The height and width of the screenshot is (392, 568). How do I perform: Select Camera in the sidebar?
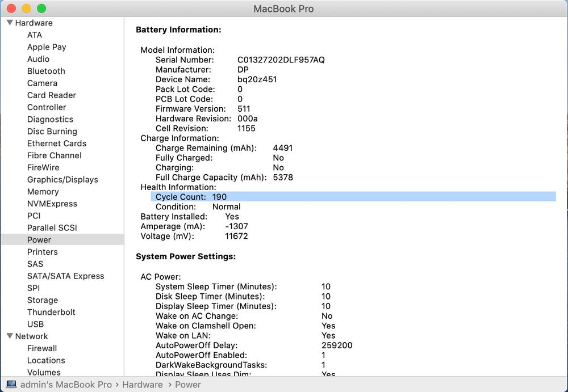[x=42, y=83]
